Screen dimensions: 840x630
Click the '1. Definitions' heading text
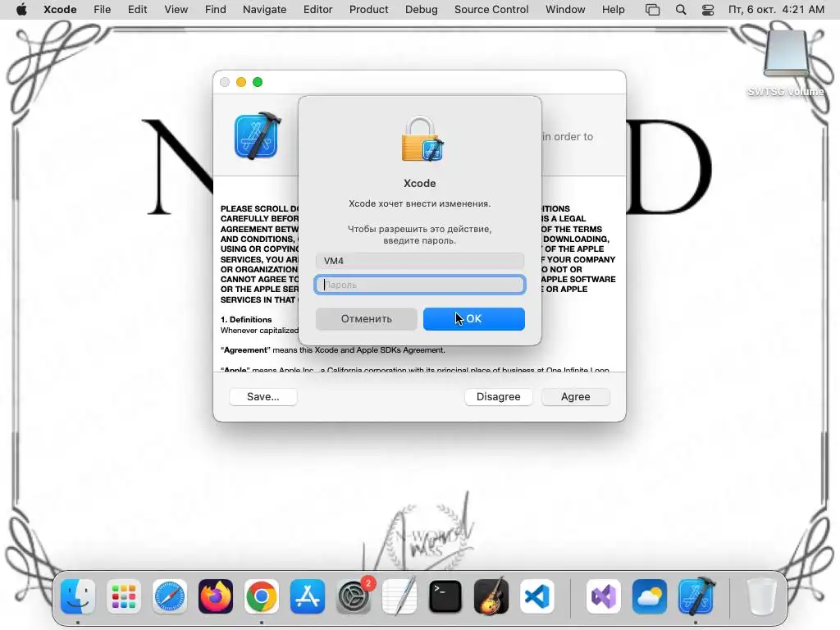246,320
